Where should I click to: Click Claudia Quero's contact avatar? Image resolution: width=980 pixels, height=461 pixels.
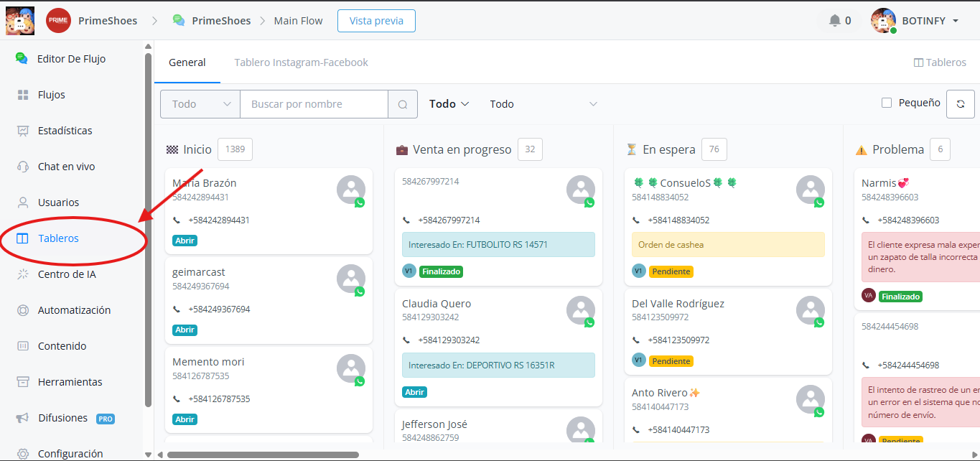pyautogui.click(x=580, y=310)
